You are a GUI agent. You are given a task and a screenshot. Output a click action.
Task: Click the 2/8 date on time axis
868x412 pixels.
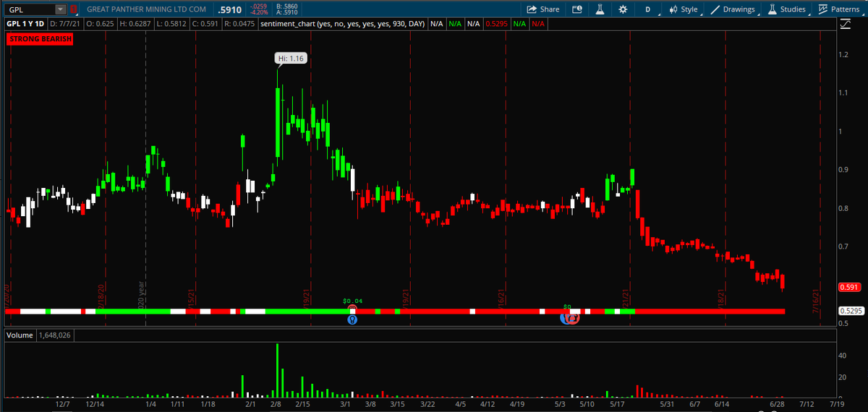tap(275, 405)
